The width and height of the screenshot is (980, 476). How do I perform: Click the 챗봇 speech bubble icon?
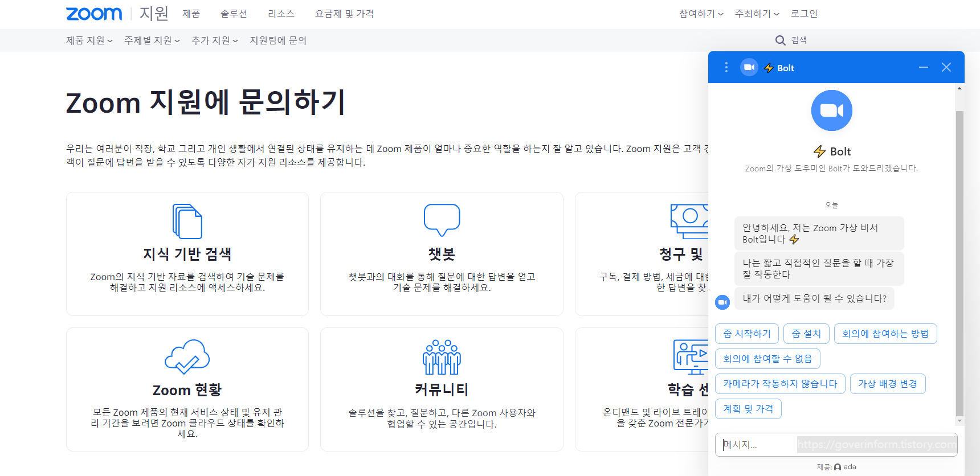[x=442, y=220]
